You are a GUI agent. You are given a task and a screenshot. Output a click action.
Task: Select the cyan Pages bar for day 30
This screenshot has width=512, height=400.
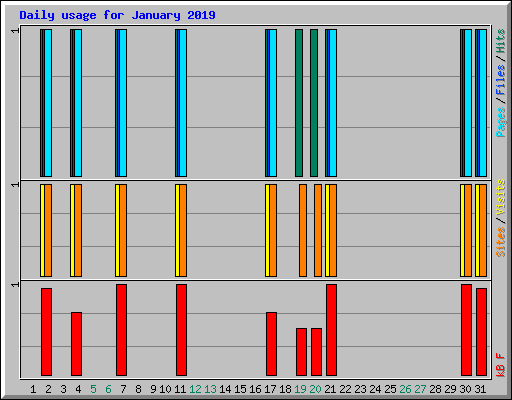point(468,103)
